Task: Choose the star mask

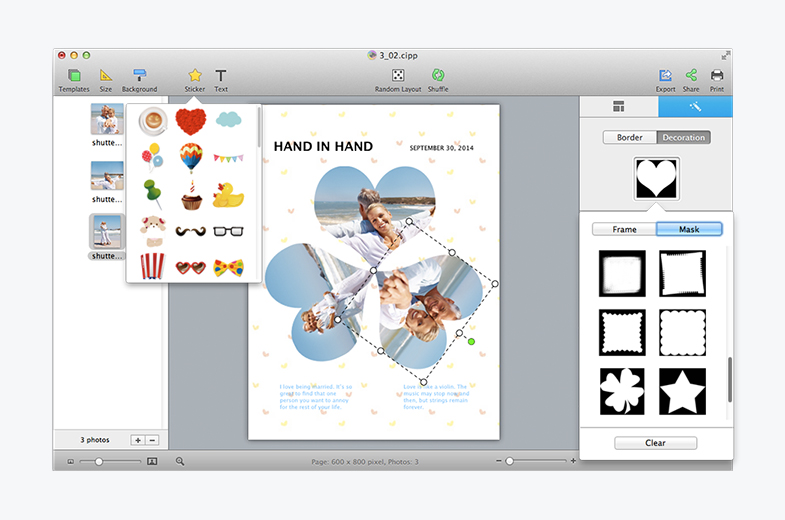Action: coord(682,391)
